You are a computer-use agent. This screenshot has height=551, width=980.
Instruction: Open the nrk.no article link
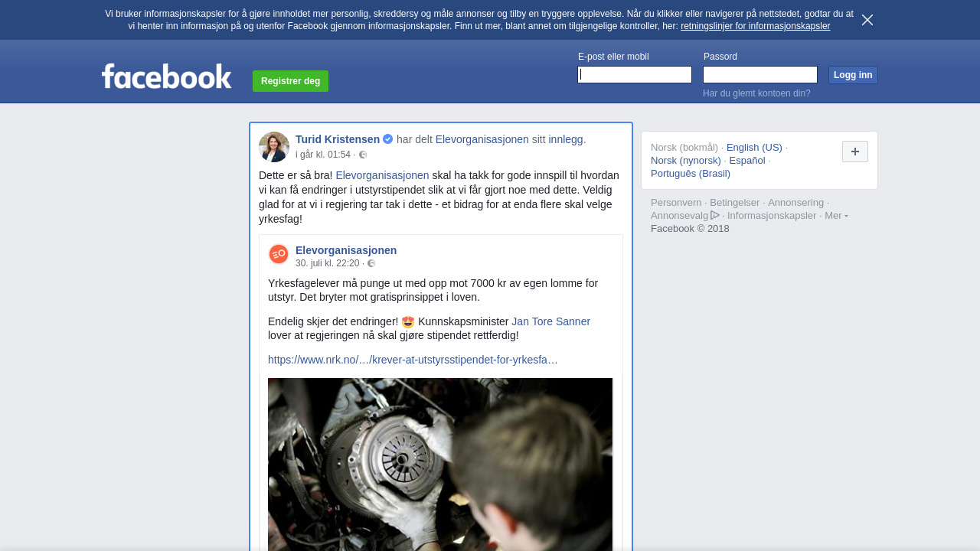coord(413,360)
